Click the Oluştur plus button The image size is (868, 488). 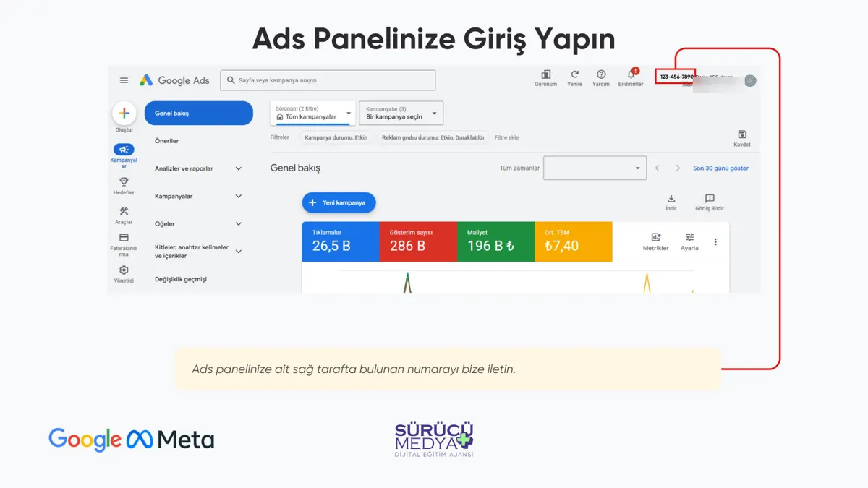coord(124,114)
